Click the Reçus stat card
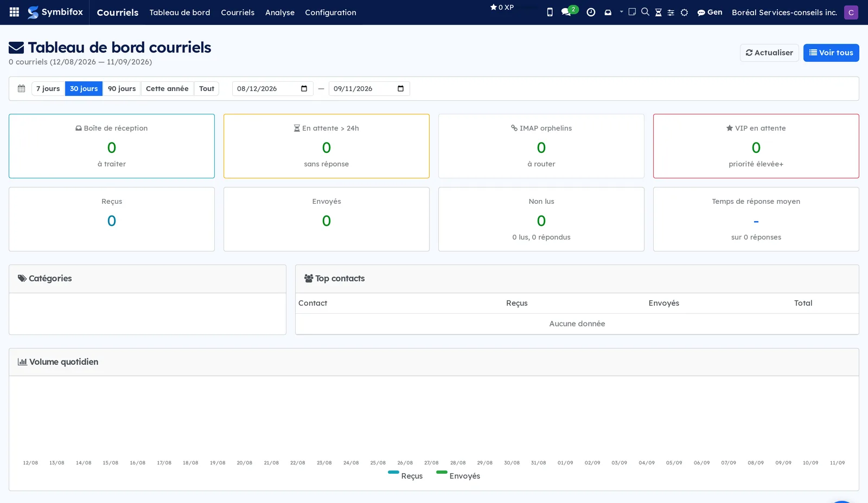This screenshot has height=503, width=868. click(x=112, y=219)
